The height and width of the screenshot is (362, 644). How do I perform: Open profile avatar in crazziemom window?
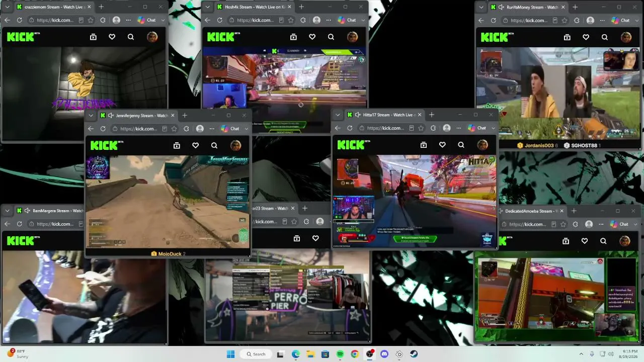point(152,37)
